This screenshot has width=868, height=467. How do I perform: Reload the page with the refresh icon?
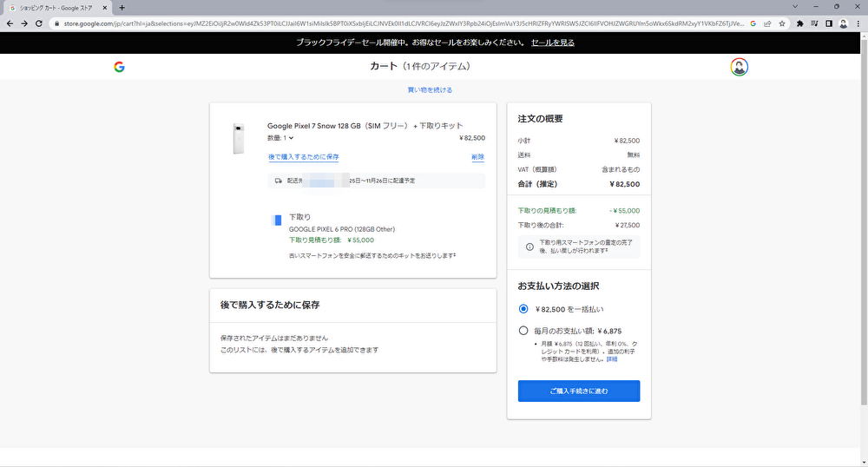point(39,23)
